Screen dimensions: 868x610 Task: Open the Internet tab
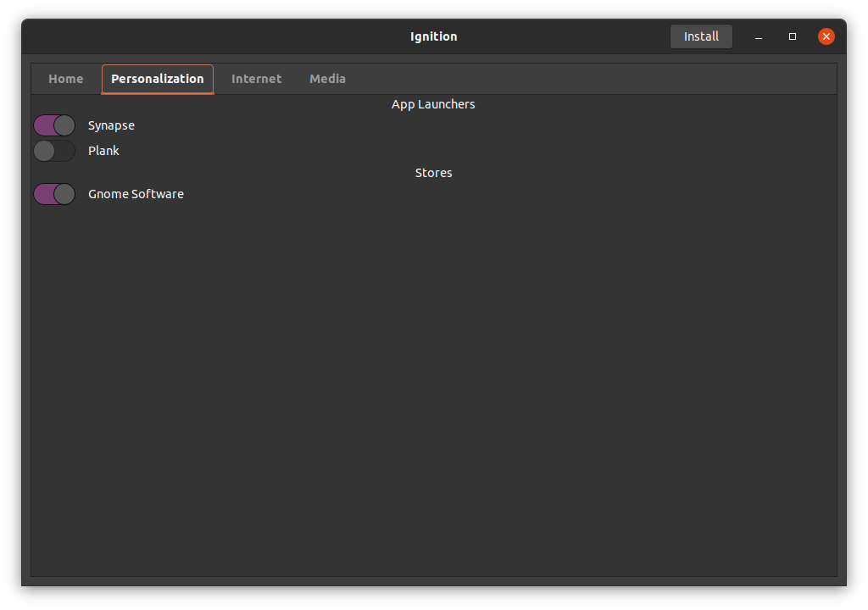tap(256, 79)
